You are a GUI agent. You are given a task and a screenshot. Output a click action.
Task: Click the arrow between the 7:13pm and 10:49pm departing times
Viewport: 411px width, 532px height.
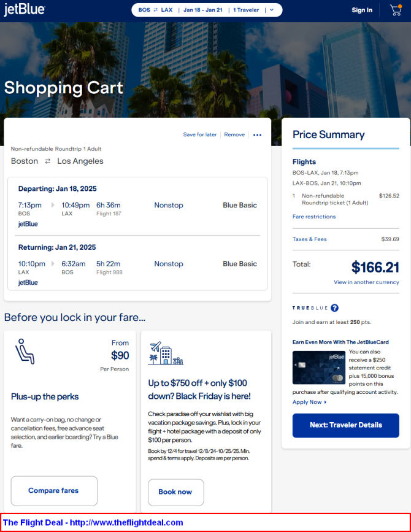point(52,206)
